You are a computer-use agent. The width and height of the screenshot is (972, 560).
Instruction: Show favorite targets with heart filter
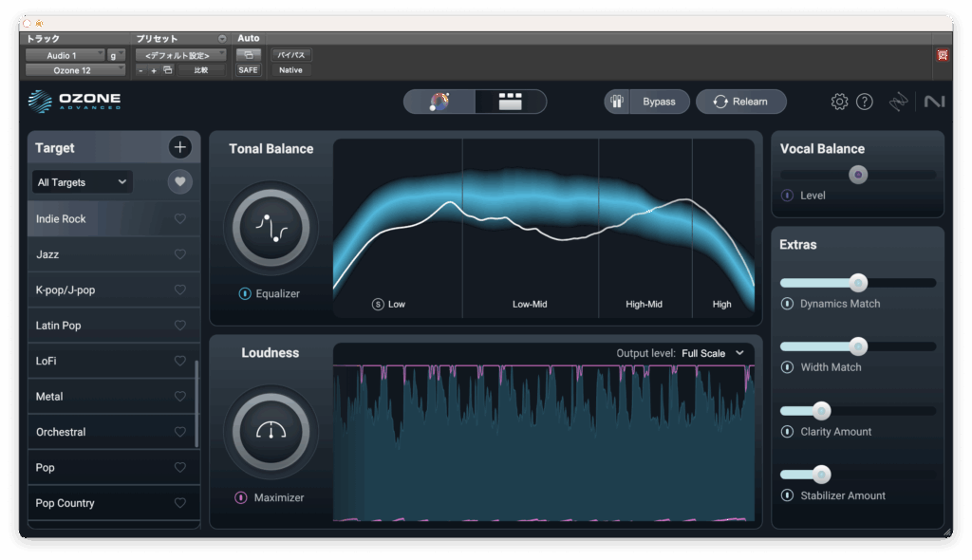(x=180, y=182)
